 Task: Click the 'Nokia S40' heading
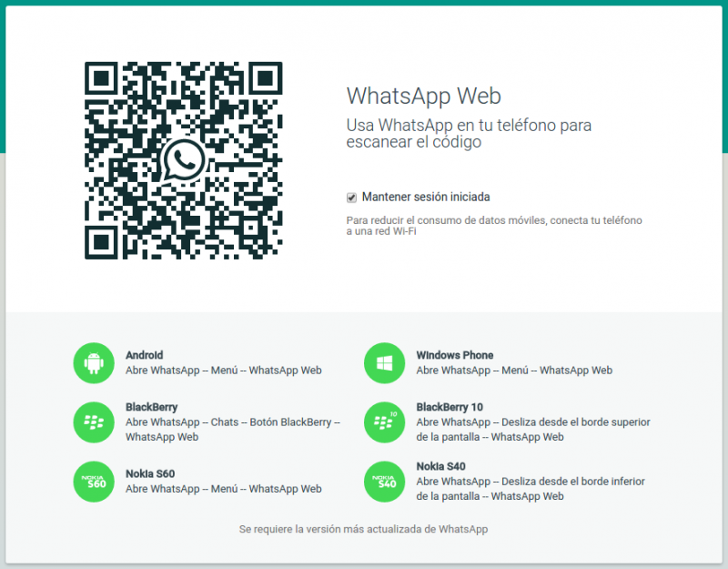coord(440,466)
